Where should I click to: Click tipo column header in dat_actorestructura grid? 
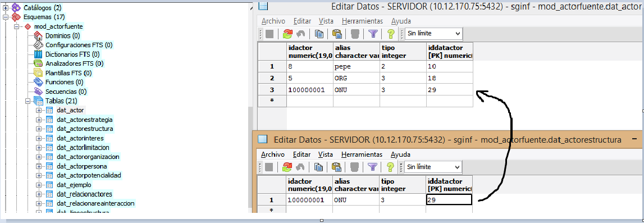tap(403, 185)
